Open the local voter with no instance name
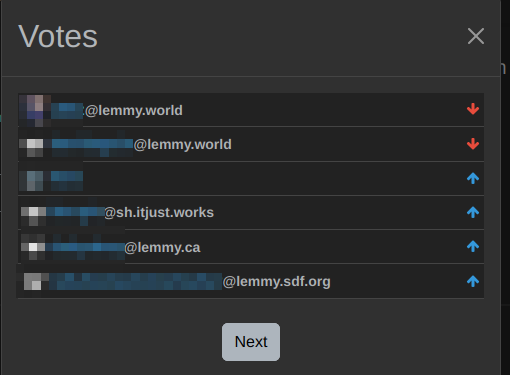This screenshot has width=510, height=375. coord(67,179)
